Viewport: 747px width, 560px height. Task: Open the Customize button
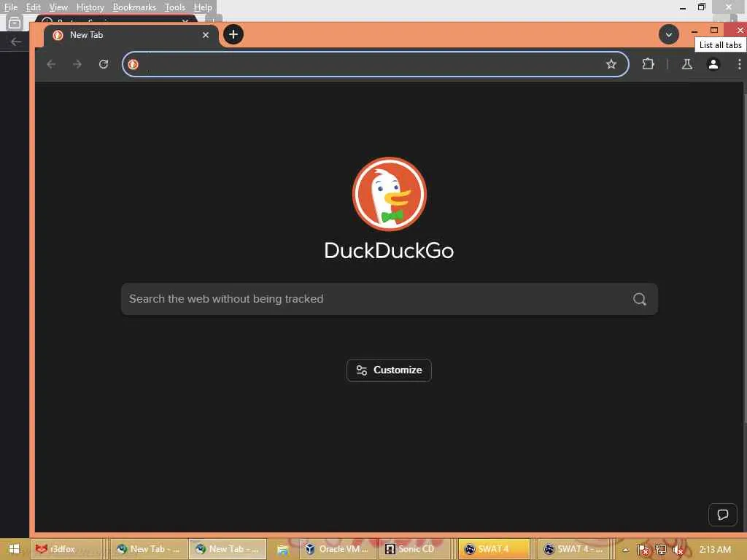[389, 370]
